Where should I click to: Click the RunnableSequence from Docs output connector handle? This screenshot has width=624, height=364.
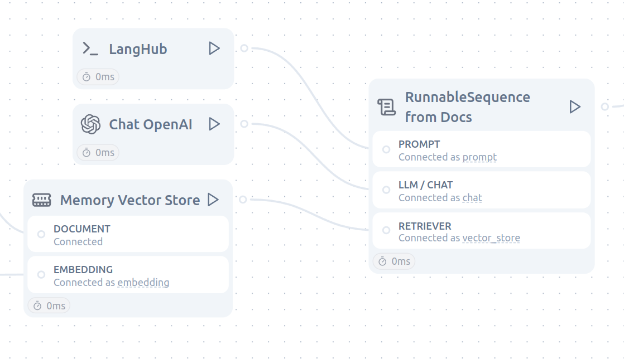(605, 106)
